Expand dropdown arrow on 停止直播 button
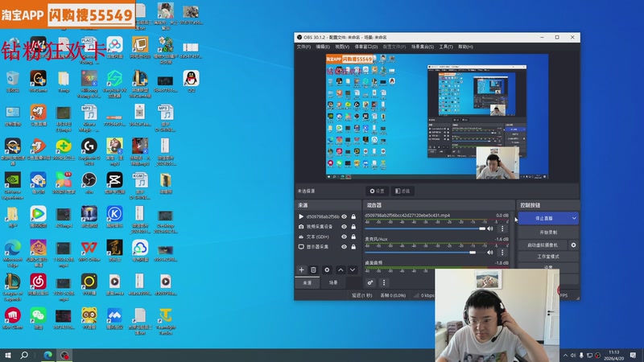Screen dimensions: 644x362 (x=574, y=218)
